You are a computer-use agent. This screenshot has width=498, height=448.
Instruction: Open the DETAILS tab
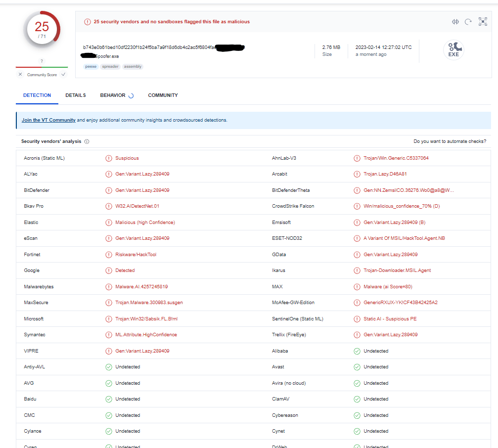76,95
